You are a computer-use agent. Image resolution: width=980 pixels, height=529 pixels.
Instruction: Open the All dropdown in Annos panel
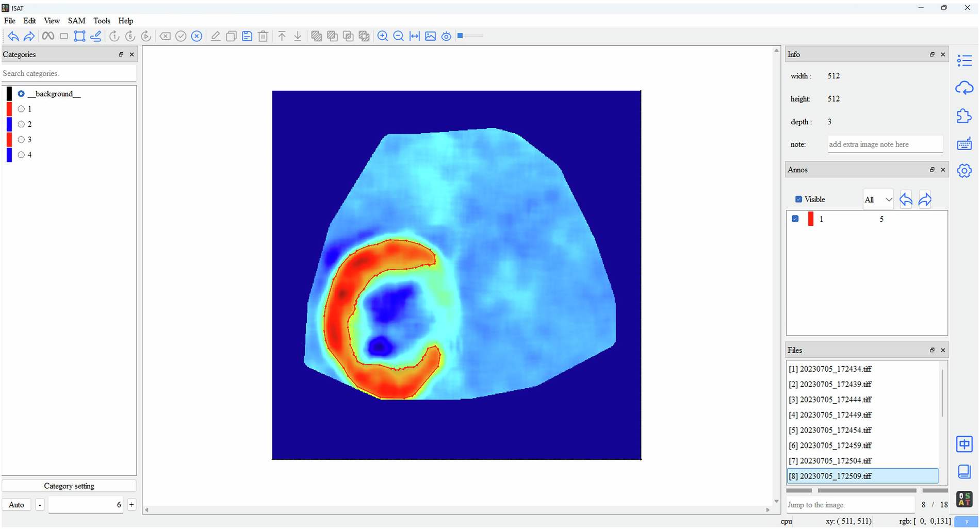pyautogui.click(x=877, y=199)
